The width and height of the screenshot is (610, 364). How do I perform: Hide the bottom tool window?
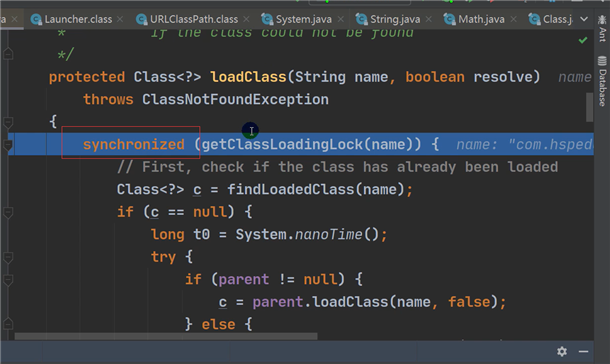[583, 352]
